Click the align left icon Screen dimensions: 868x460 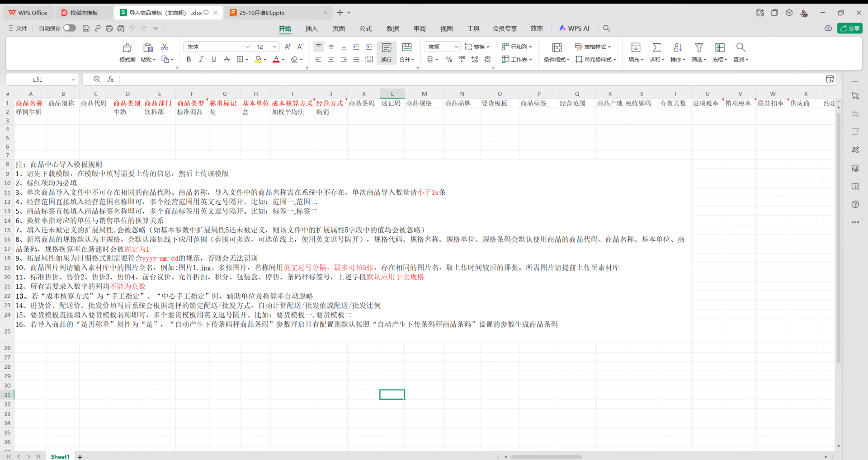[x=318, y=60]
